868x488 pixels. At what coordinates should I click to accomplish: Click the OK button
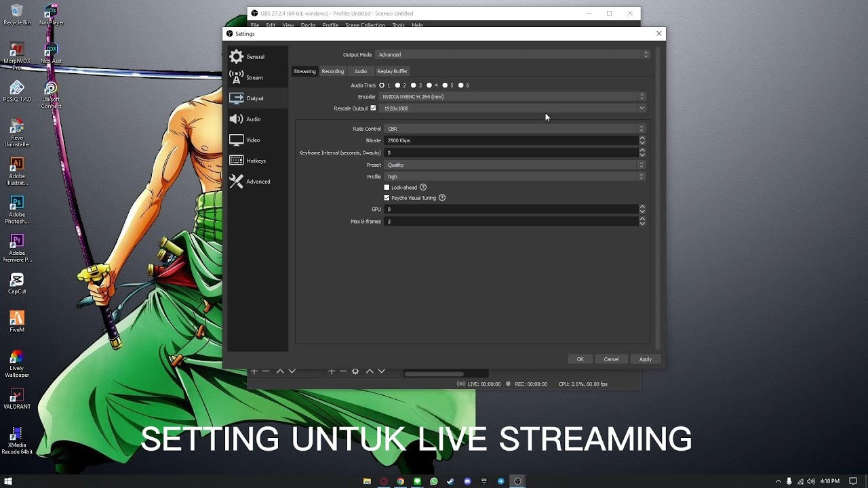(x=580, y=359)
